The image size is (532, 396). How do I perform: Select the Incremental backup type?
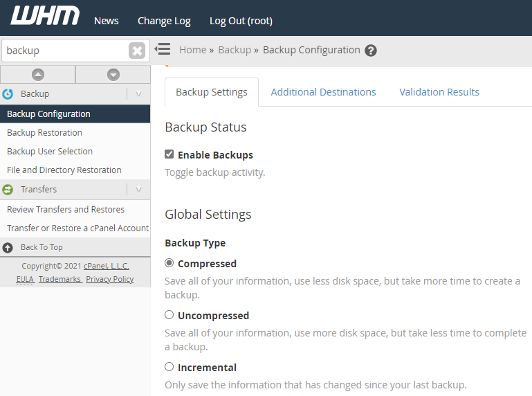point(169,367)
